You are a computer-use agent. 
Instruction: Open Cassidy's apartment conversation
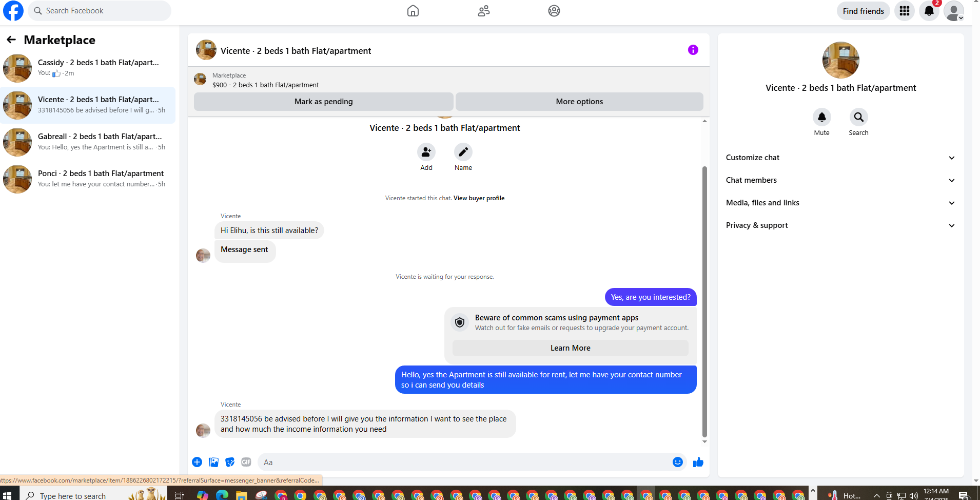pyautogui.click(x=88, y=68)
